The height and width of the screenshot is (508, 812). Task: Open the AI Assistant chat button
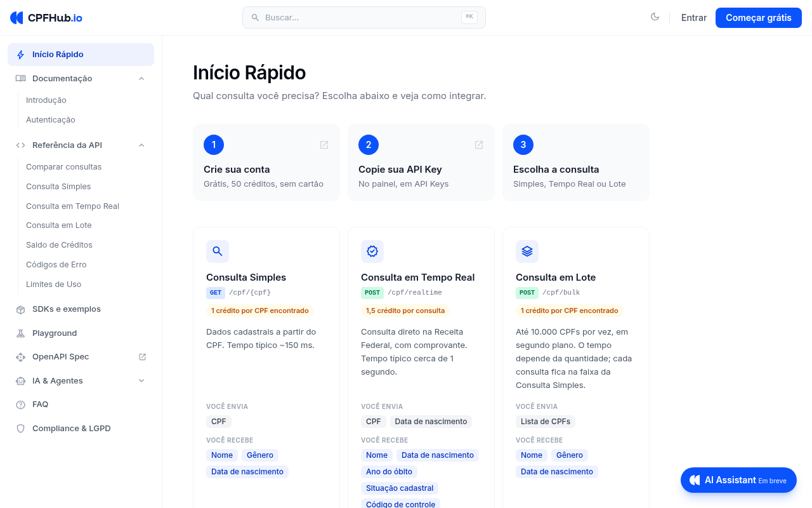coord(738,480)
